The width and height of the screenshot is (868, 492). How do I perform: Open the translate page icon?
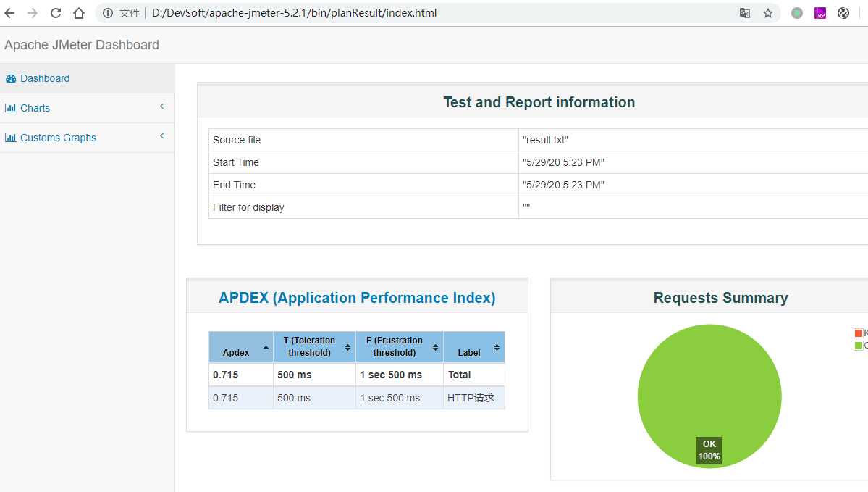[744, 13]
